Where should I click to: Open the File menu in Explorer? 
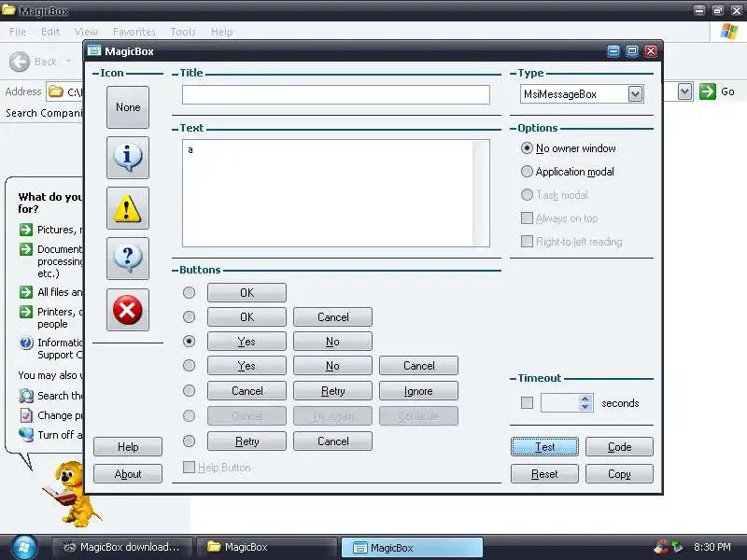click(18, 32)
